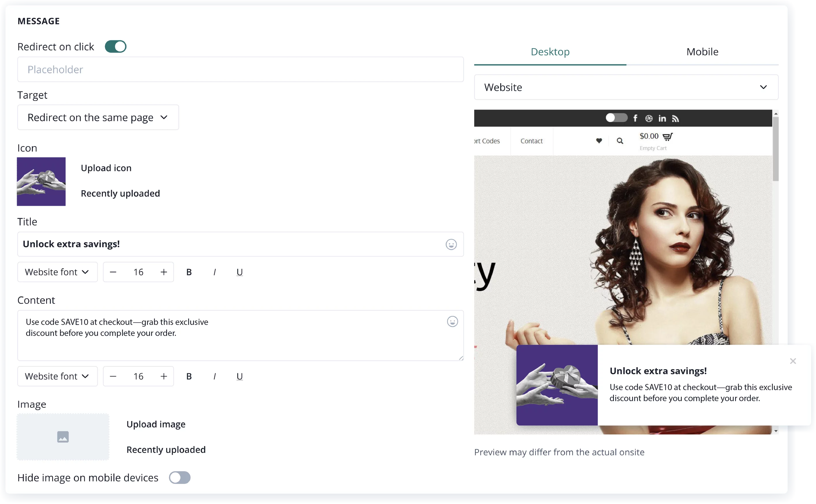Decrease Title font size with minus
The image size is (816, 504).
coord(113,272)
